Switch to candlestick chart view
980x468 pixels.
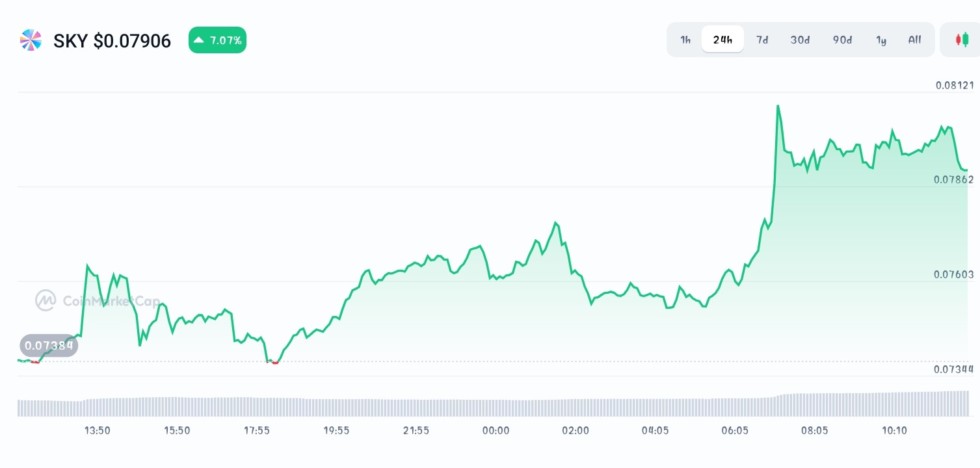(962, 40)
